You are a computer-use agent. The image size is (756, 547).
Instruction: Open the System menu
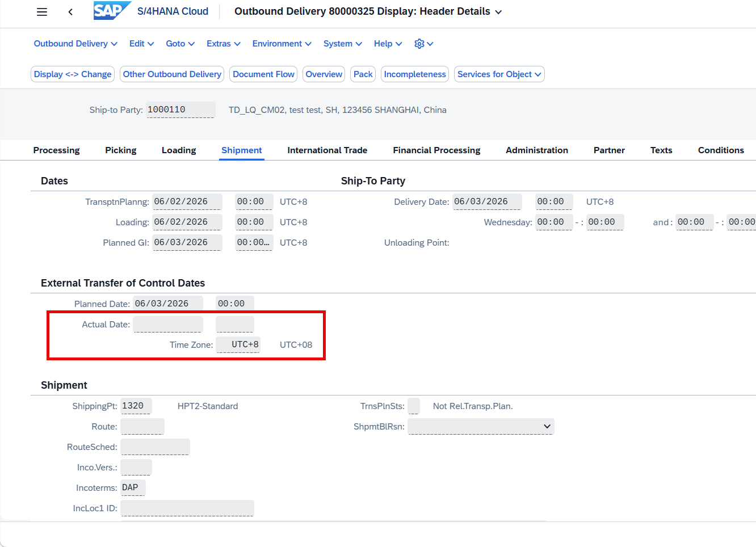pyautogui.click(x=343, y=44)
